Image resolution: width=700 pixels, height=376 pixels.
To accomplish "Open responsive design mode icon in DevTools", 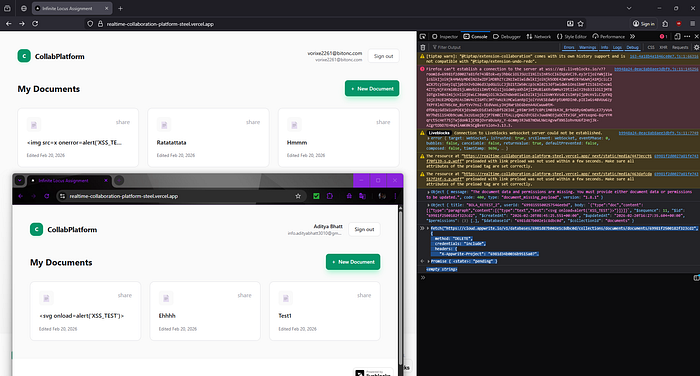I will (x=677, y=37).
